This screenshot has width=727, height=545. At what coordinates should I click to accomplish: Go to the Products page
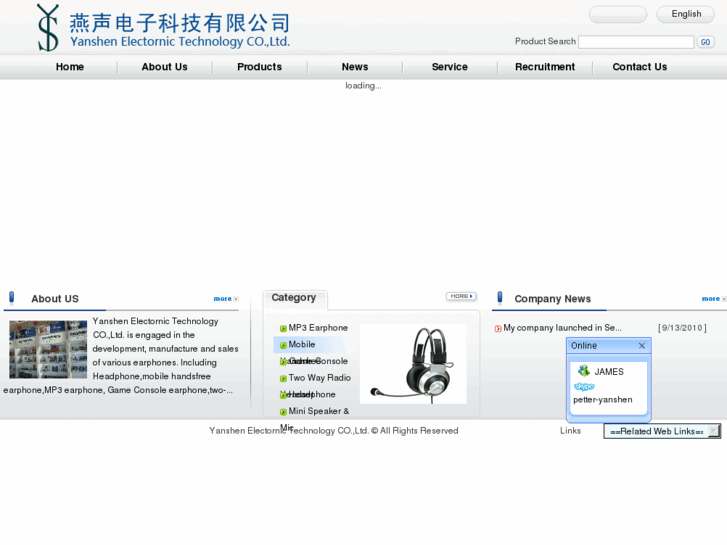(260, 67)
